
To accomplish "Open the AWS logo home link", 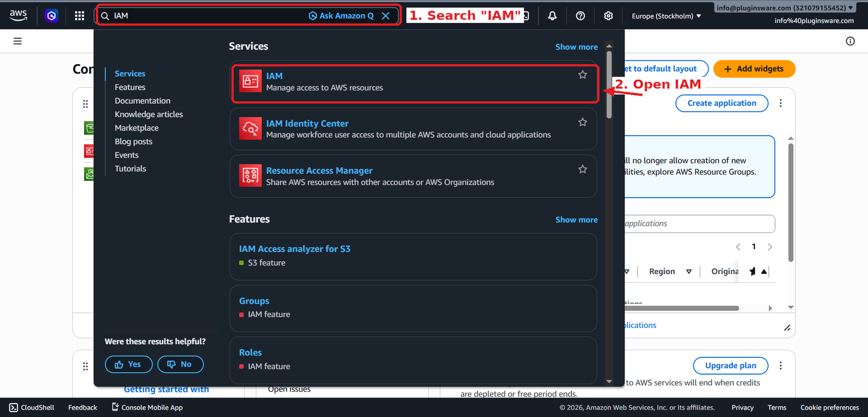I will click(x=18, y=15).
